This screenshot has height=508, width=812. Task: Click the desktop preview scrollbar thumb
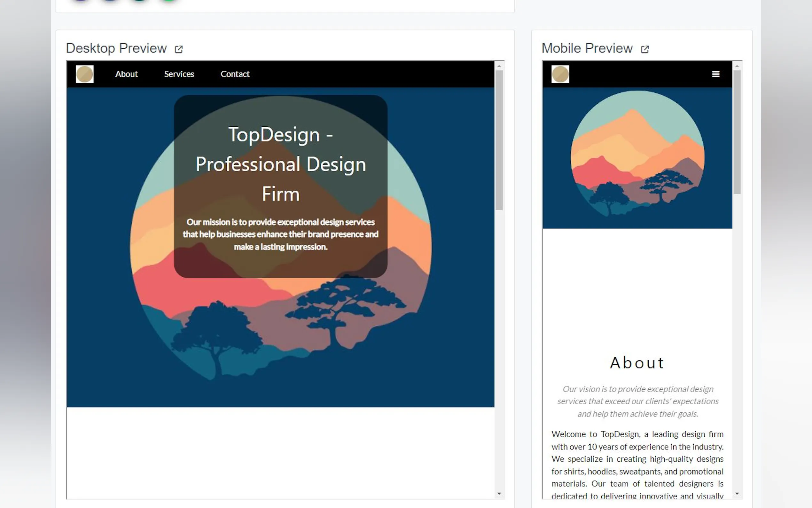[x=499, y=140]
